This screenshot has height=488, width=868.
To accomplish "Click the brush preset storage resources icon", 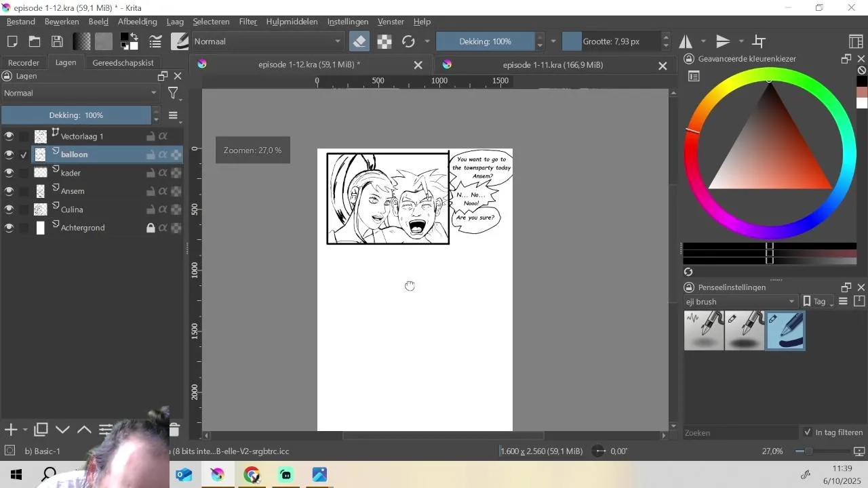I will click(x=859, y=302).
